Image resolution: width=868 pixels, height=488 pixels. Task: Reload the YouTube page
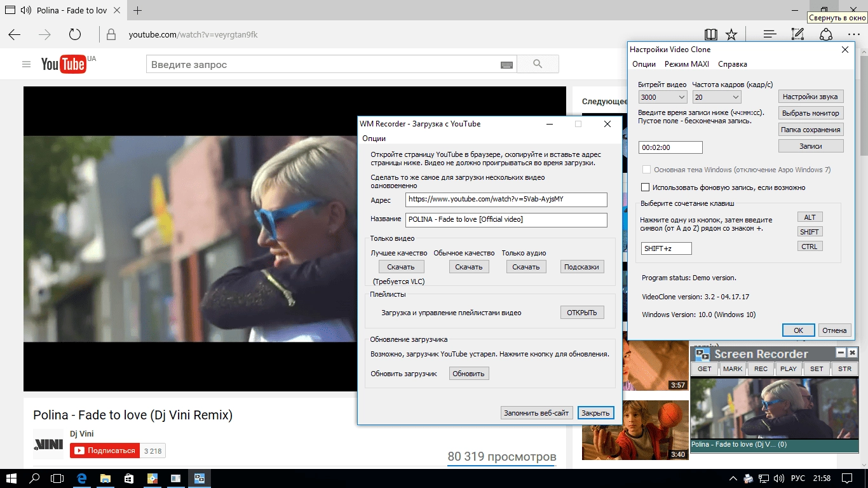[x=75, y=34]
